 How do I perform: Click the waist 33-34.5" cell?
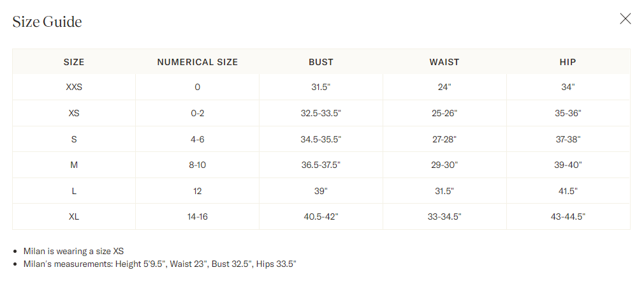pos(444,216)
